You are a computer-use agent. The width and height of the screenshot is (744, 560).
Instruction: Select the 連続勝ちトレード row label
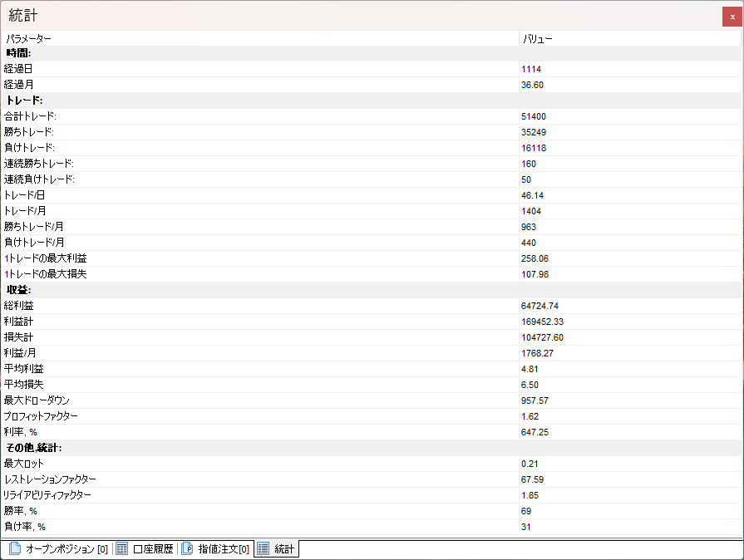point(38,164)
